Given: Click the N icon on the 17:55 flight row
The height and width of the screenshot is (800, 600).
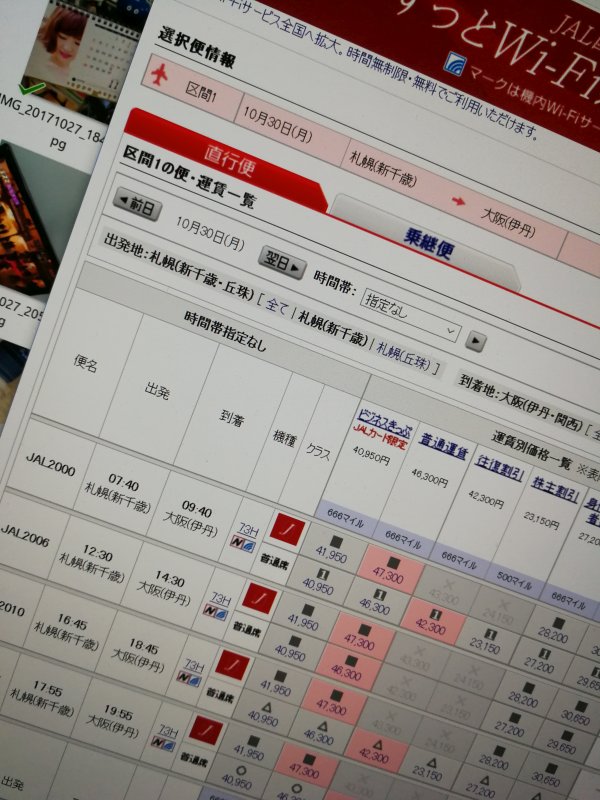Looking at the screenshot, I should tap(158, 742).
